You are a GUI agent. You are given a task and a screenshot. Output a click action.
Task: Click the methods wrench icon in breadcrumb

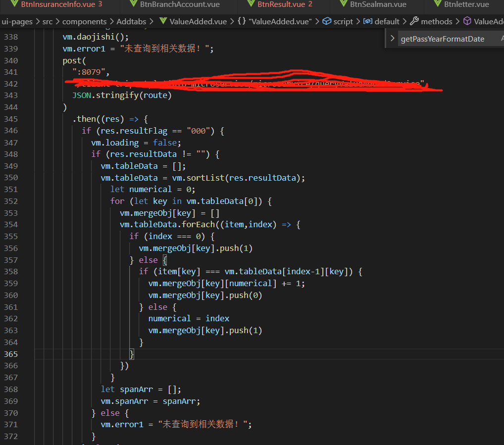tap(414, 21)
